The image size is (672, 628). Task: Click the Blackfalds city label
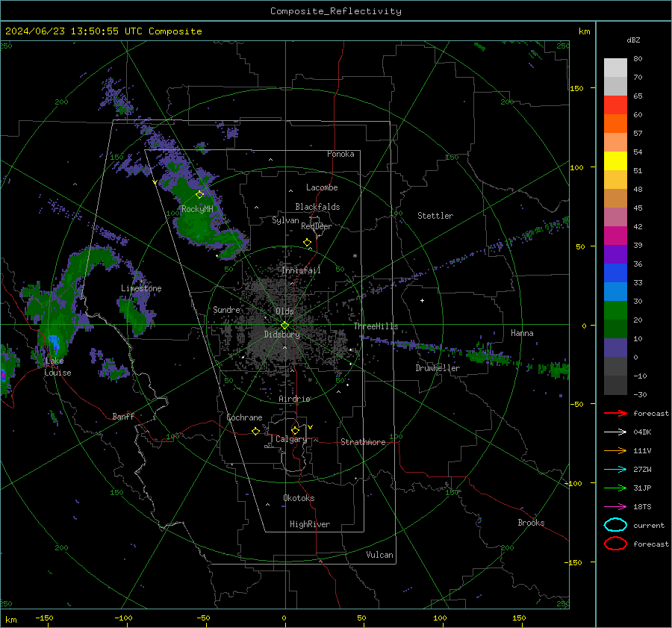[x=317, y=207]
